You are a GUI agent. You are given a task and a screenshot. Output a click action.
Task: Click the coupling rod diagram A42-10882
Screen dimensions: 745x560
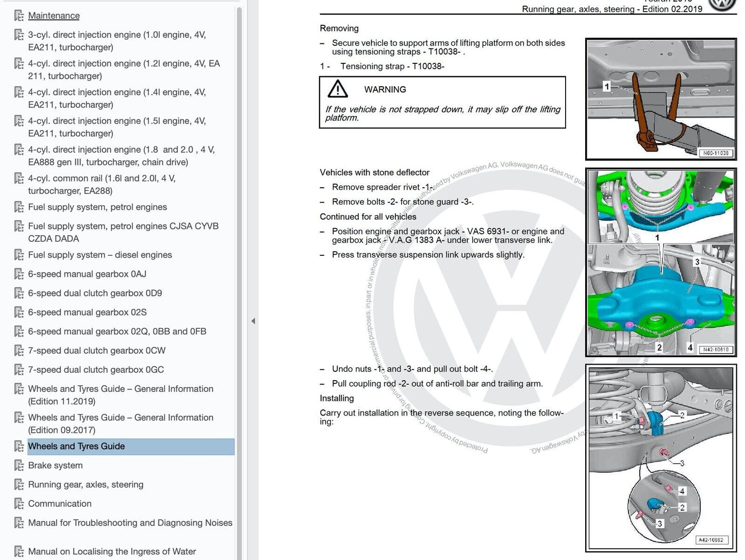tap(661, 457)
